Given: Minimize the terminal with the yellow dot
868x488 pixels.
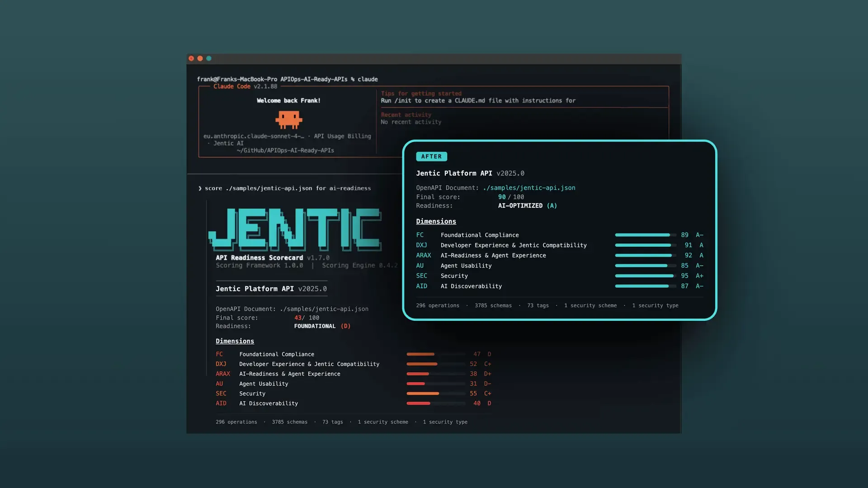Looking at the screenshot, I should point(200,58).
